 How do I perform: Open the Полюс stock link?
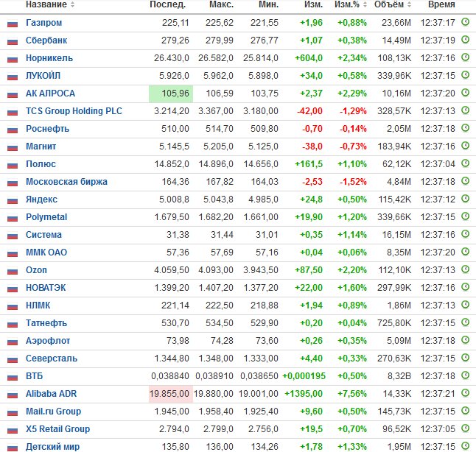point(41,164)
